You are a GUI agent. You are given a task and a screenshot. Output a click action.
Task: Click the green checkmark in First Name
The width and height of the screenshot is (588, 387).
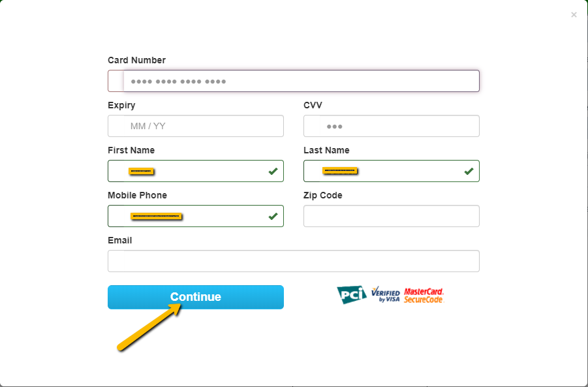click(x=273, y=172)
